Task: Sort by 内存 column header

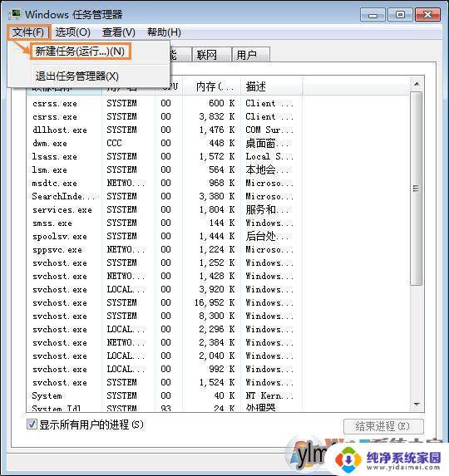Action: coord(212,87)
